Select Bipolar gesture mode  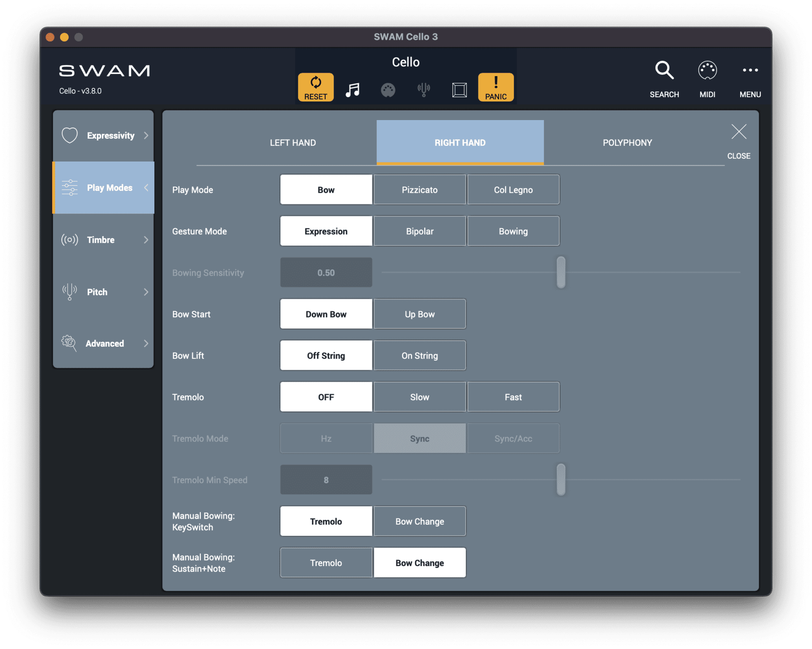click(419, 231)
